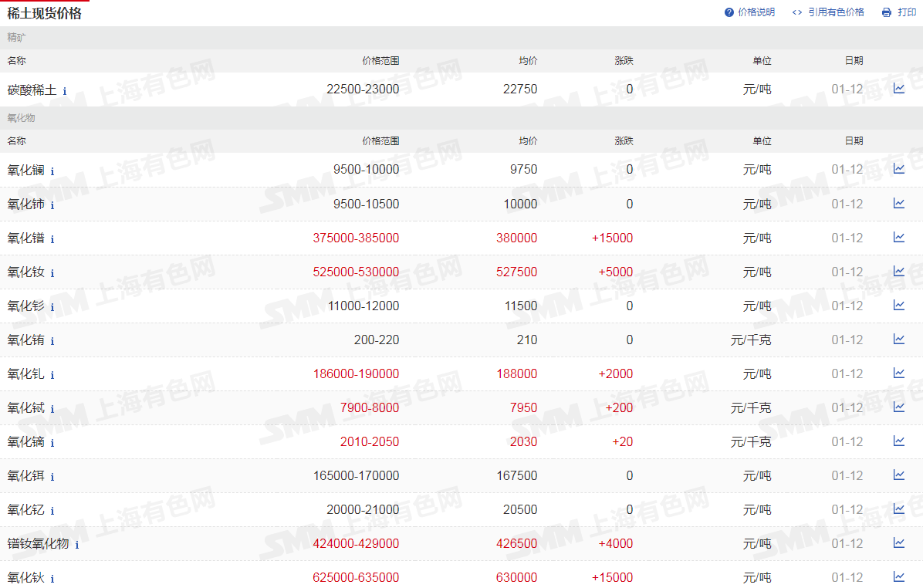Open price chart for 氧化钕
Image resolution: width=923 pixels, height=588 pixels.
[x=898, y=272]
